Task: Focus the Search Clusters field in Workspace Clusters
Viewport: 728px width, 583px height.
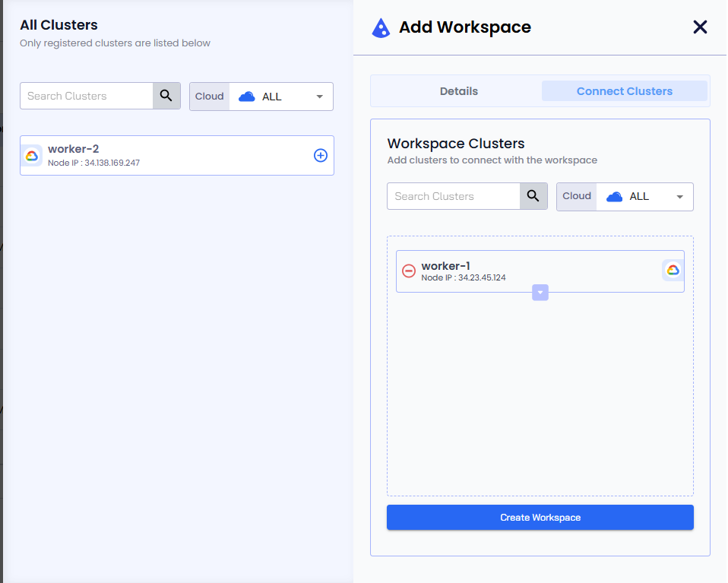Action: (x=454, y=196)
